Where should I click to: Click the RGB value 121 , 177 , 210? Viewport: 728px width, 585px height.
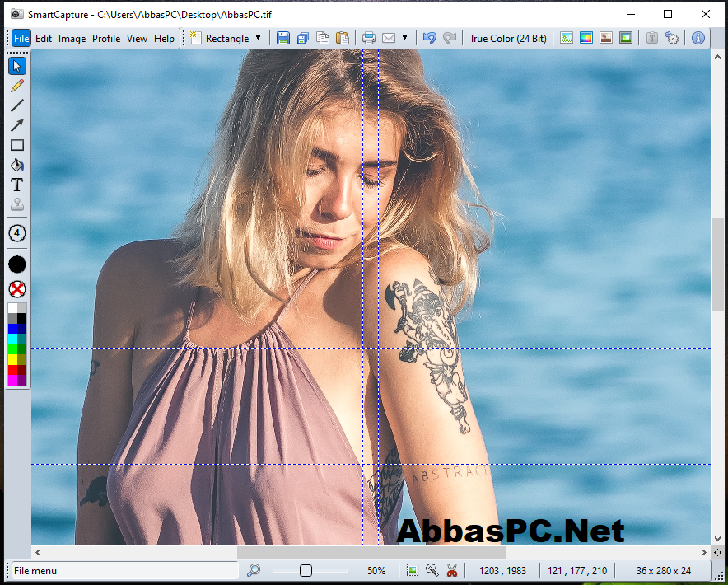point(577,571)
